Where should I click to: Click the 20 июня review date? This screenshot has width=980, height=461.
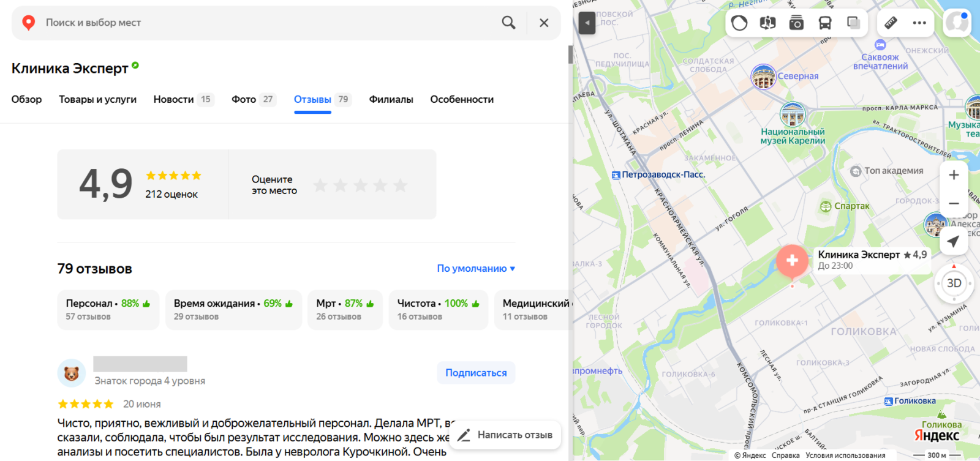[x=142, y=404]
